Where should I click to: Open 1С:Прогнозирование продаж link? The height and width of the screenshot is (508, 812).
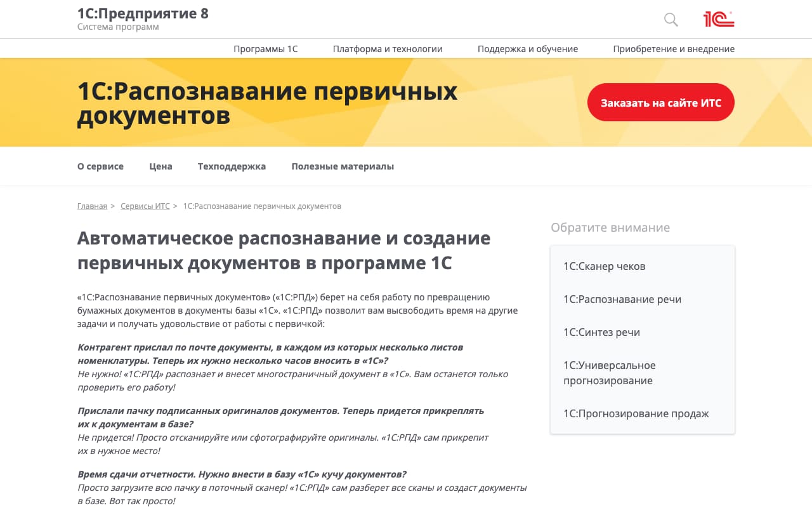(636, 413)
